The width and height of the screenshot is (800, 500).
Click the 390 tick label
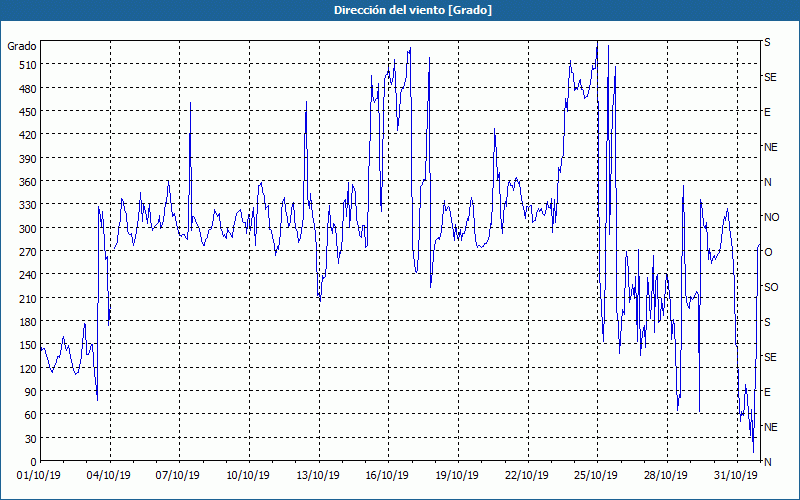coord(27,159)
